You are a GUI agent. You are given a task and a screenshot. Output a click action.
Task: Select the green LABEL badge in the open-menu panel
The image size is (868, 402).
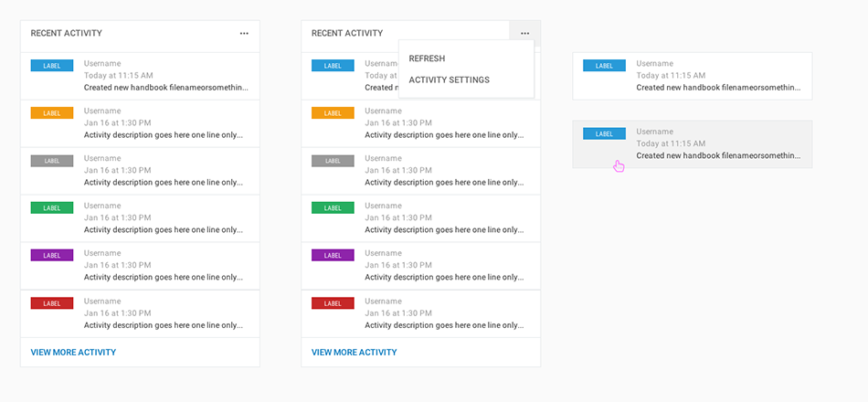point(333,208)
